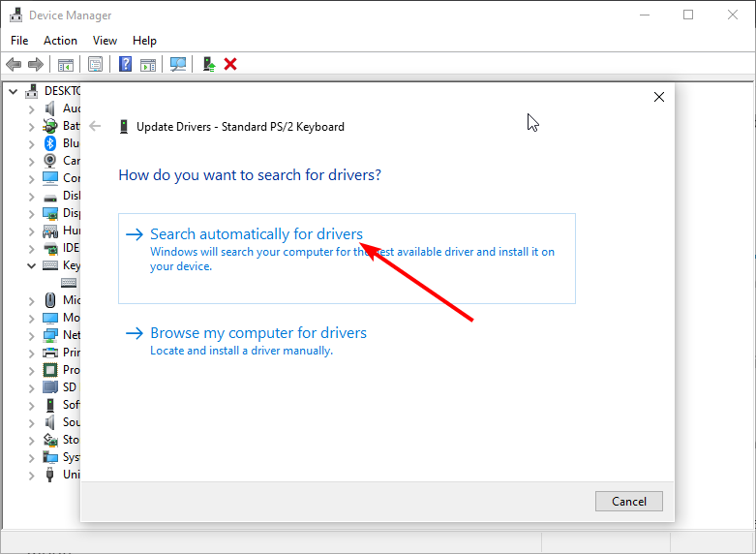Choose Search automatically for drivers
This screenshot has height=554, width=756.
tap(347, 259)
